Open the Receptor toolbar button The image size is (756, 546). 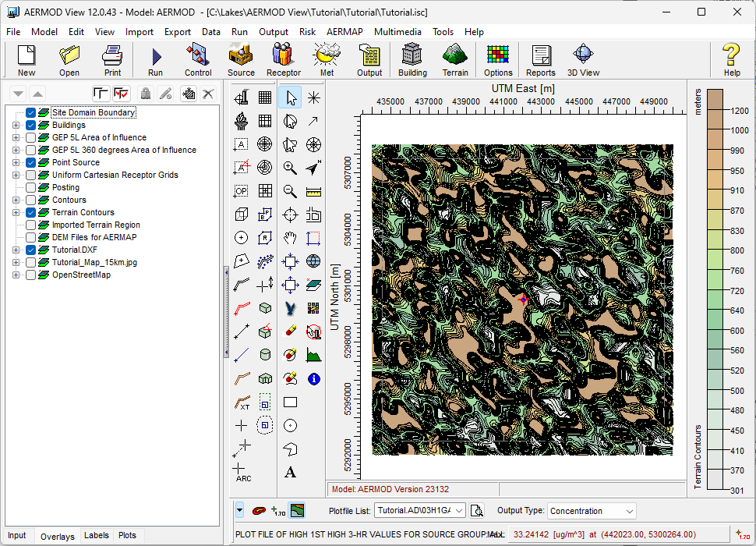[x=284, y=60]
